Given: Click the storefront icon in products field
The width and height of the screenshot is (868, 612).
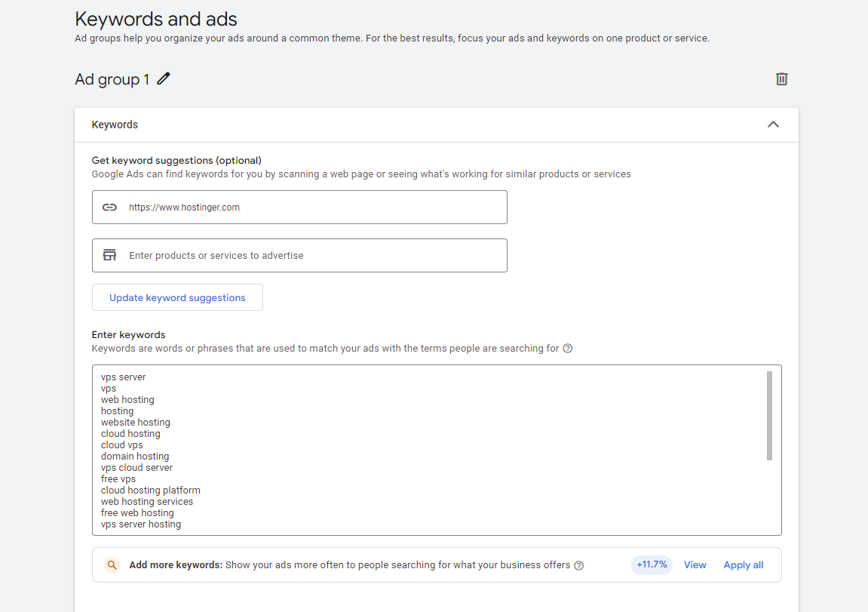Looking at the screenshot, I should tap(110, 255).
